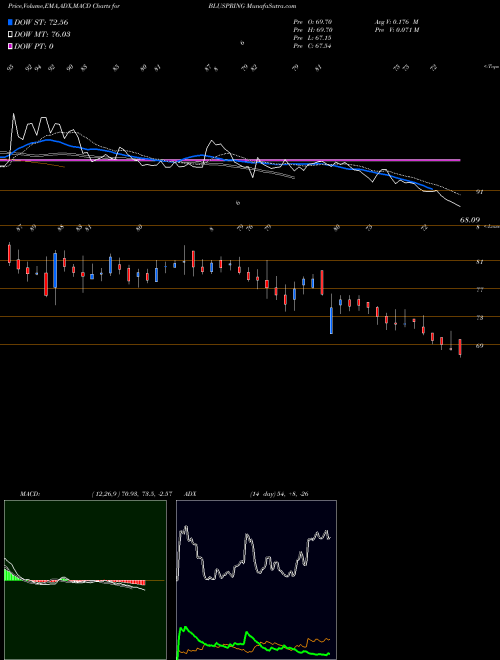500x660 pixels.
Task: Click the 77 price axis label
Action: pos(479,290)
